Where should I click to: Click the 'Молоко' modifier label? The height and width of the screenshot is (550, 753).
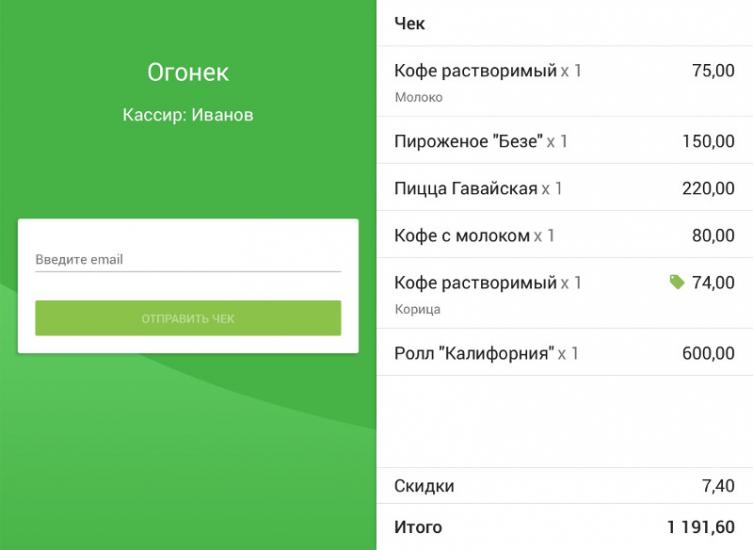tap(418, 98)
